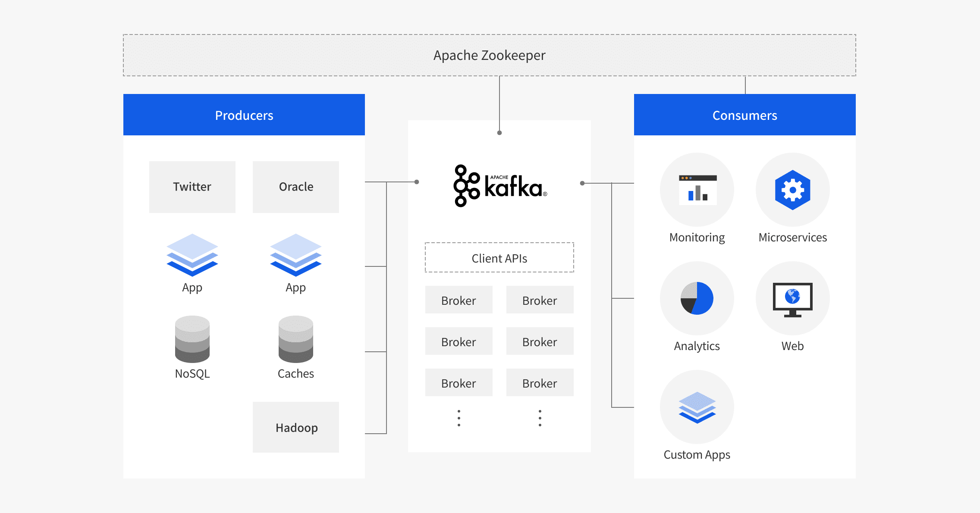Viewport: 980px width, 513px height.
Task: Select the NoSQL database cylinder icon
Action: 192,339
